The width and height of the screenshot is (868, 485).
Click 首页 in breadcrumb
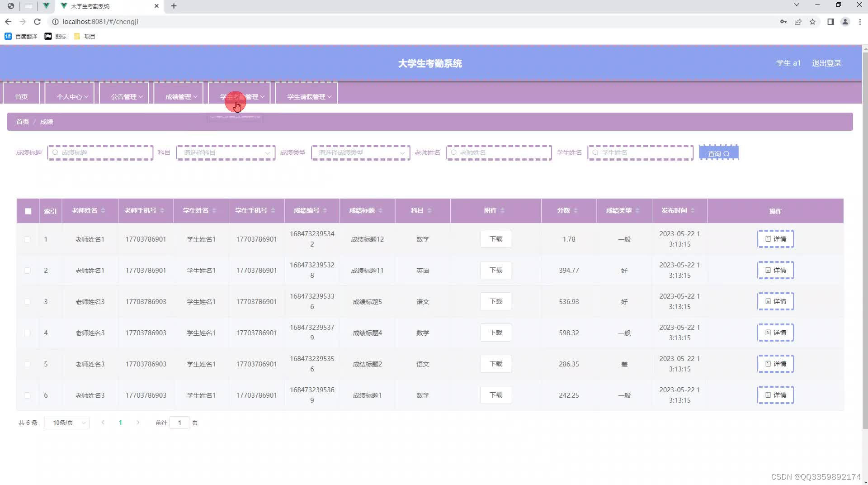(x=23, y=122)
